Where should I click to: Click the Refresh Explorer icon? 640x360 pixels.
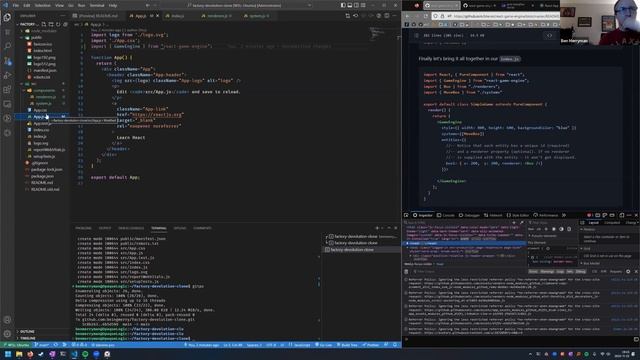coord(58,24)
